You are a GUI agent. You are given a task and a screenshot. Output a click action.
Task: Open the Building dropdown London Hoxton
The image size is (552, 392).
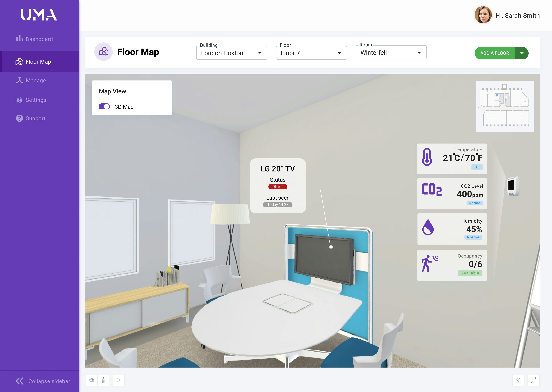click(x=231, y=53)
